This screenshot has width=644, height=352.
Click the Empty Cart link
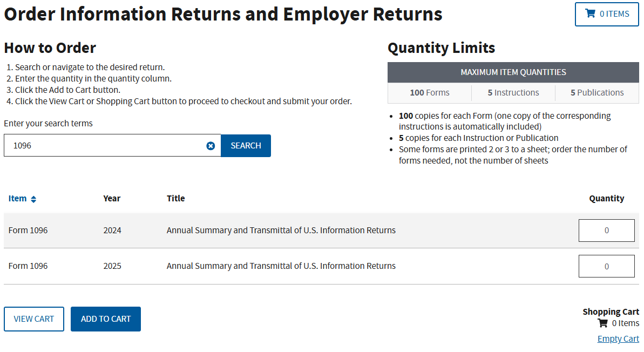618,338
